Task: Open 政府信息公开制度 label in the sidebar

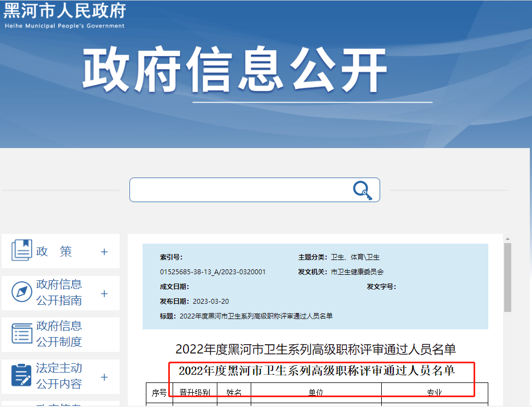Action: [x=59, y=334]
